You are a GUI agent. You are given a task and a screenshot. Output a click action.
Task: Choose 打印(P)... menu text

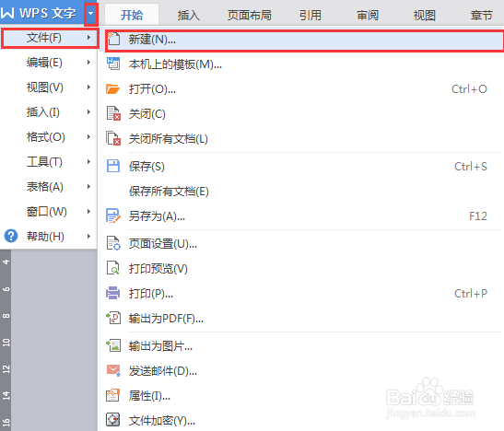point(151,293)
